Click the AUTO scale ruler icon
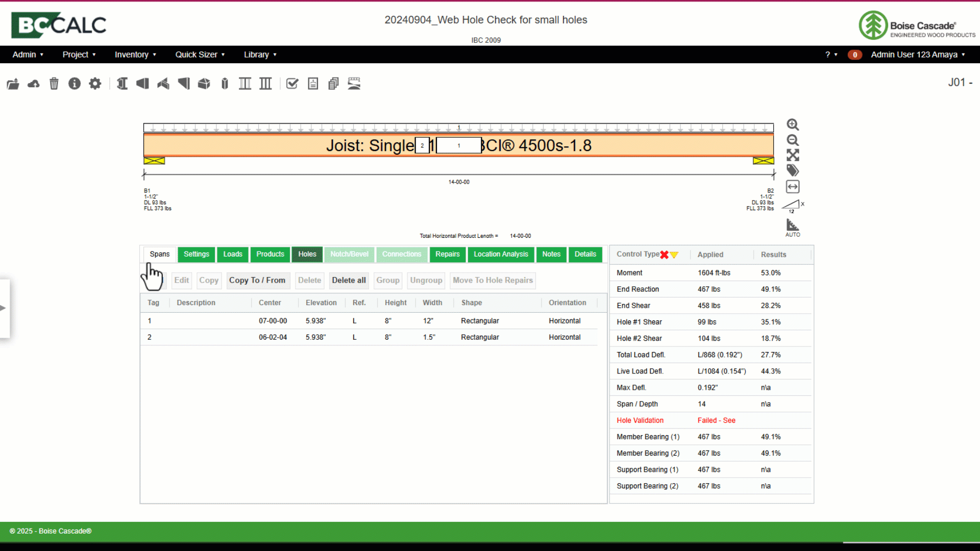The width and height of the screenshot is (980, 551). (793, 228)
